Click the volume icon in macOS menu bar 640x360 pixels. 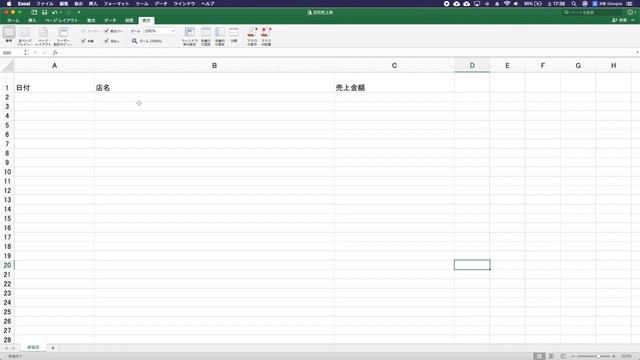[x=516, y=4]
